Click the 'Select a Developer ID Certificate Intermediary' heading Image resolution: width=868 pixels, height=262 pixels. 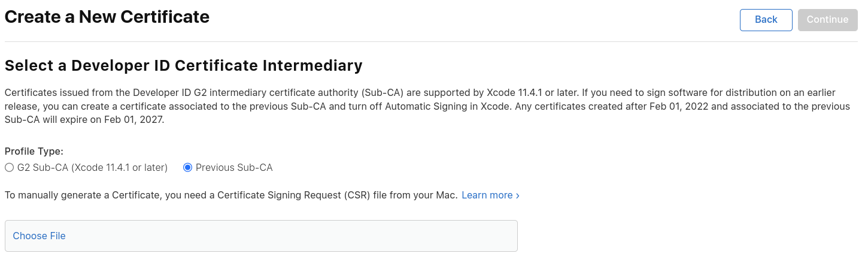[x=183, y=65]
